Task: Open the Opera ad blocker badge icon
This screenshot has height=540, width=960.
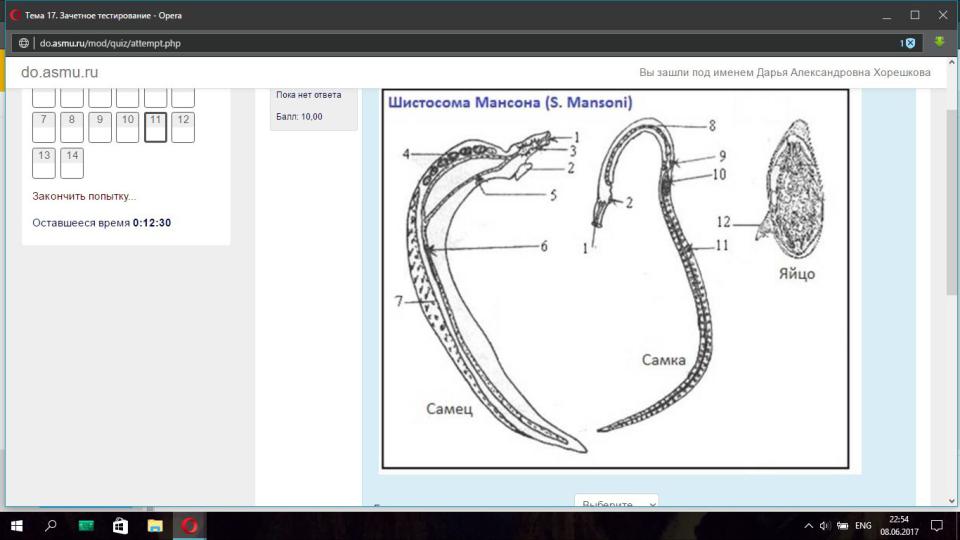Action: [908, 43]
